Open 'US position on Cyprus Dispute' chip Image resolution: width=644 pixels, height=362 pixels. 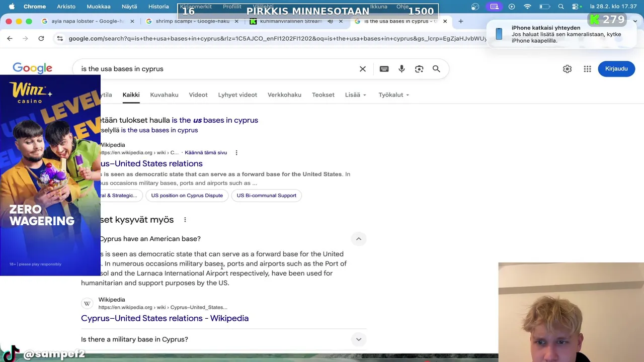187,196
